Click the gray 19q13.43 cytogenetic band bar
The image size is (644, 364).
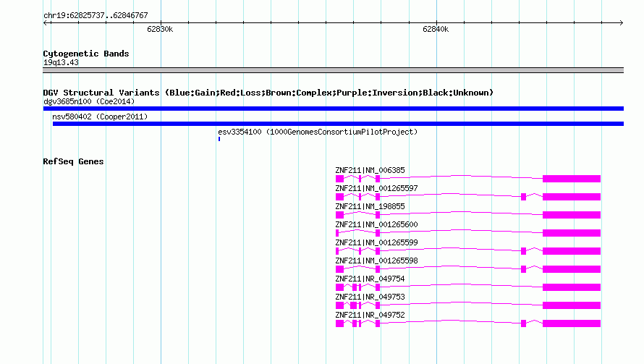(x=333, y=70)
